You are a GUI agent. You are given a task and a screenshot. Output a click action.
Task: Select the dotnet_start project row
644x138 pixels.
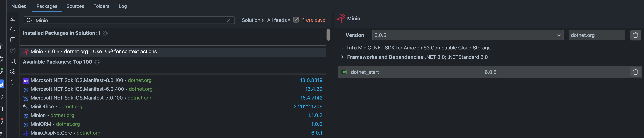pyautogui.click(x=489, y=72)
